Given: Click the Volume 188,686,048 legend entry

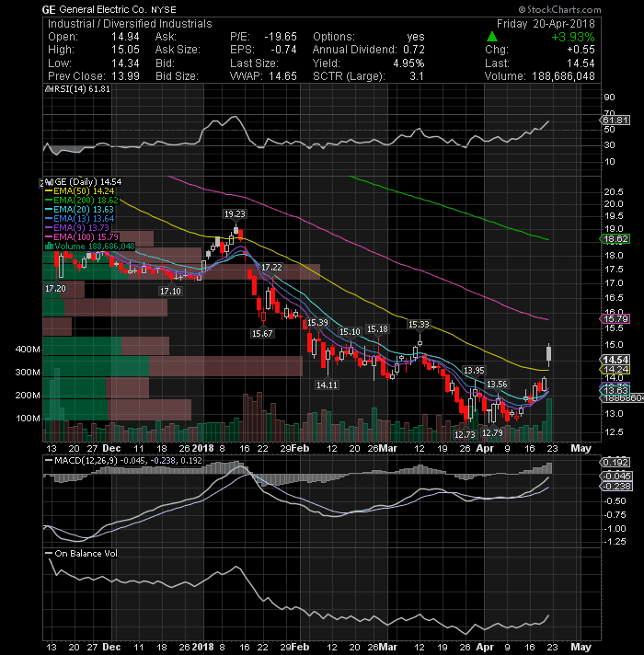Looking at the screenshot, I should point(90,247).
